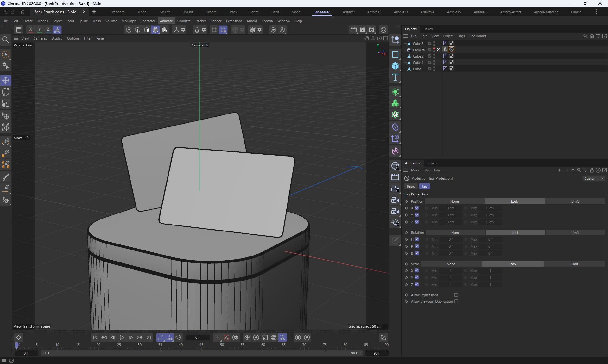Open the layout list three-dots menu
The height and width of the screenshot is (364, 608).
point(596,12)
